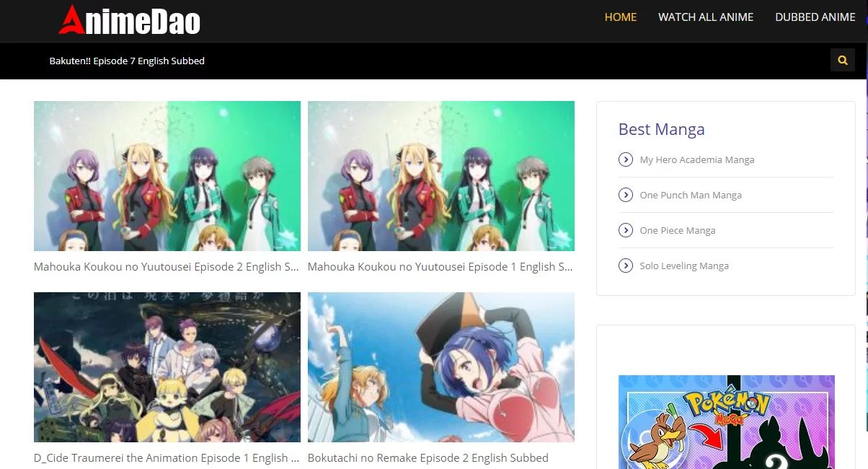
Task: Open Bokutachi no Remake Episode 2 title
Action: click(428, 457)
